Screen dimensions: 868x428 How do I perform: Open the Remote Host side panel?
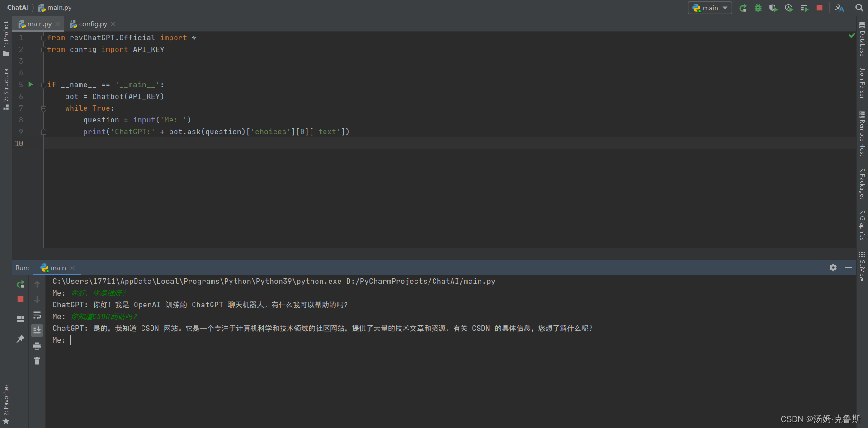[x=862, y=134]
